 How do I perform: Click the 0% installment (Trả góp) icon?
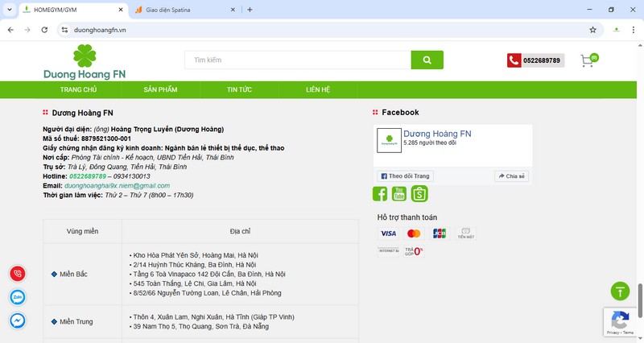point(414,251)
